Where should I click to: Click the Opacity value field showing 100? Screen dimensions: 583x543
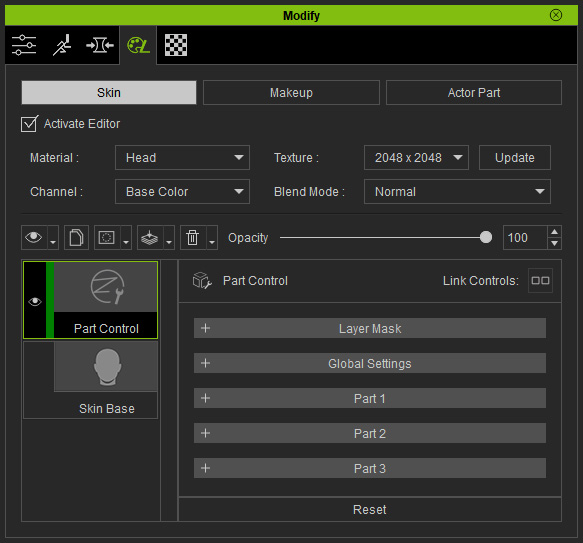525,237
